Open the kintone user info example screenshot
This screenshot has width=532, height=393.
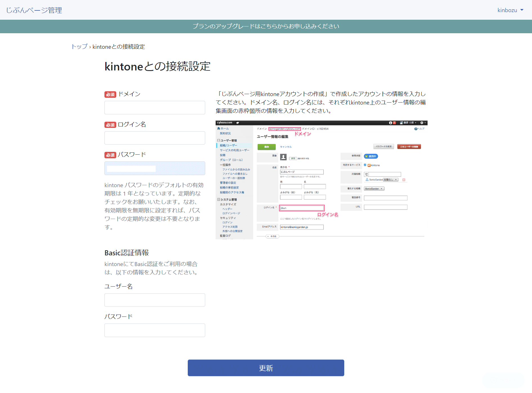click(321, 180)
